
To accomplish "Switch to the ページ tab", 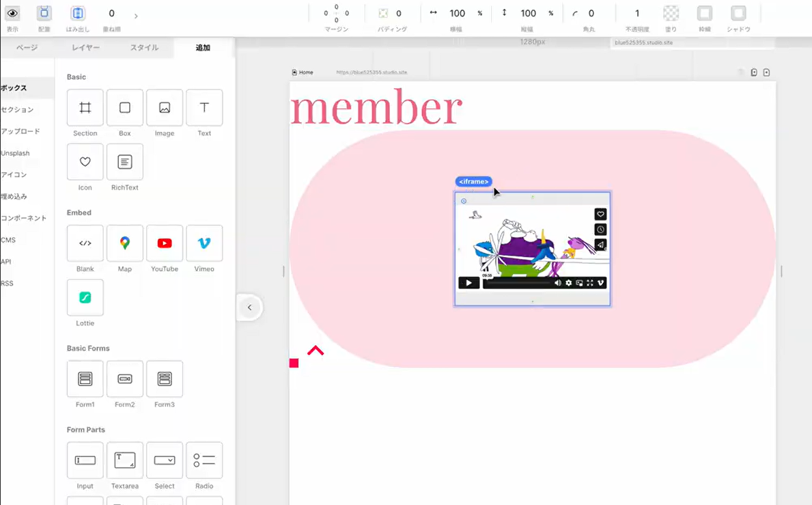I will click(x=27, y=48).
